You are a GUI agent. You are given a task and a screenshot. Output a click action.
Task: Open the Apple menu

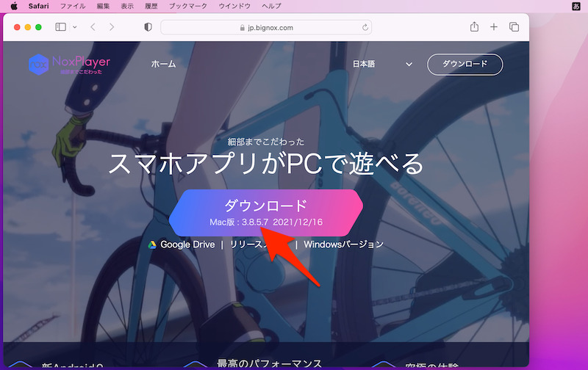tap(13, 6)
